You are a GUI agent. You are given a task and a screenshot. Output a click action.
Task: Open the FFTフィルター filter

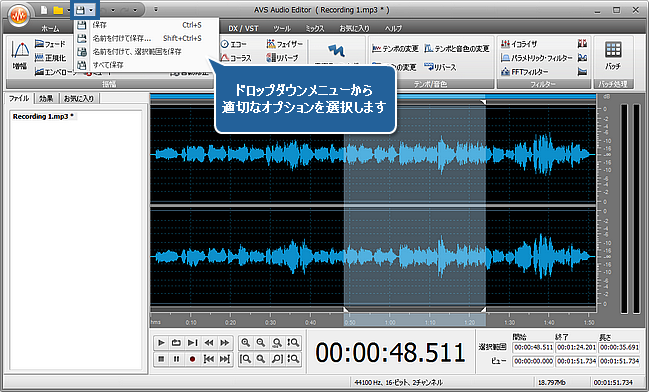(x=524, y=72)
